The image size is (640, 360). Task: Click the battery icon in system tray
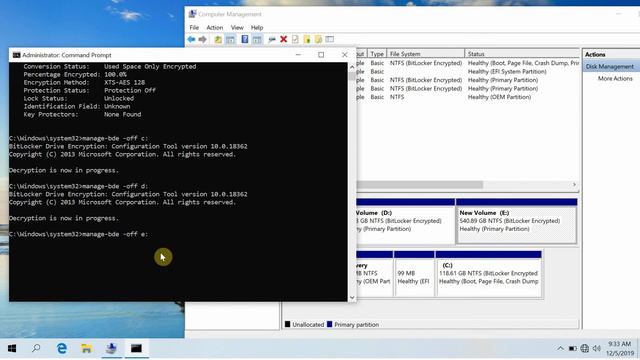pyautogui.click(x=573, y=348)
